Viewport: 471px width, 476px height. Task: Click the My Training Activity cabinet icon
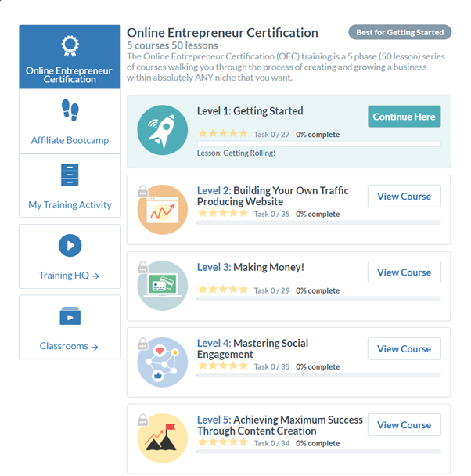pos(70,175)
